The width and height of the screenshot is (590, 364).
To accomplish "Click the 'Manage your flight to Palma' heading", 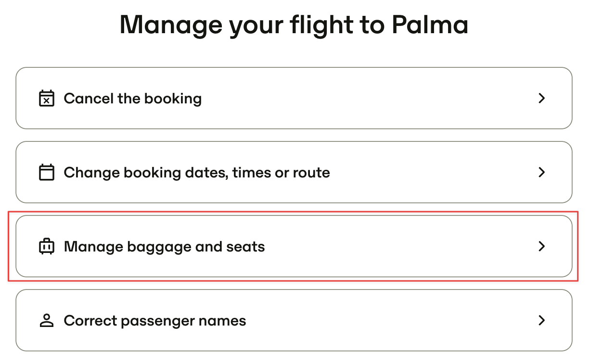I will click(x=294, y=25).
